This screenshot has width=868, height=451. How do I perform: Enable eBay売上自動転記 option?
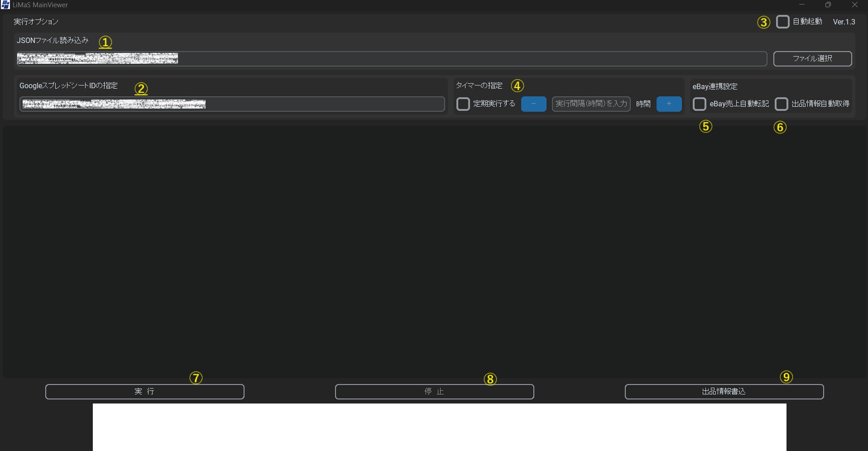[x=699, y=104]
